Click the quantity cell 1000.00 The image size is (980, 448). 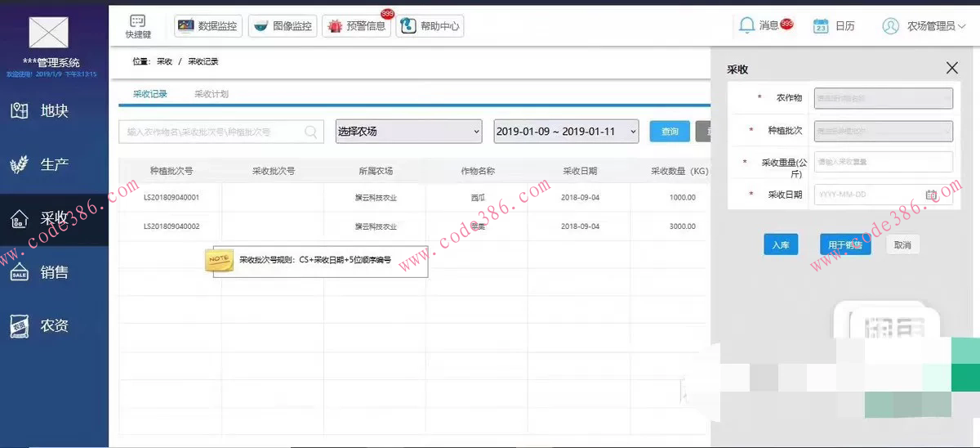coord(683,197)
